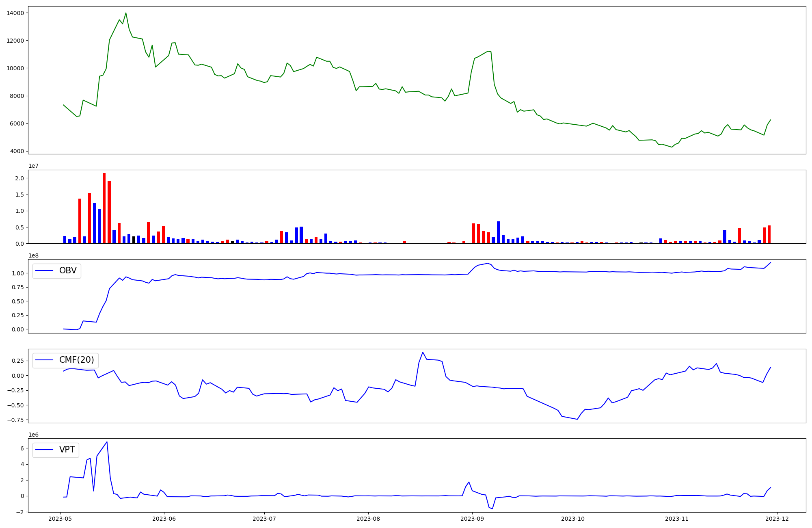The width and height of the screenshot is (812, 528).
Task: Click the 1e8 exponent label above OBV chart
Action: pos(33,256)
